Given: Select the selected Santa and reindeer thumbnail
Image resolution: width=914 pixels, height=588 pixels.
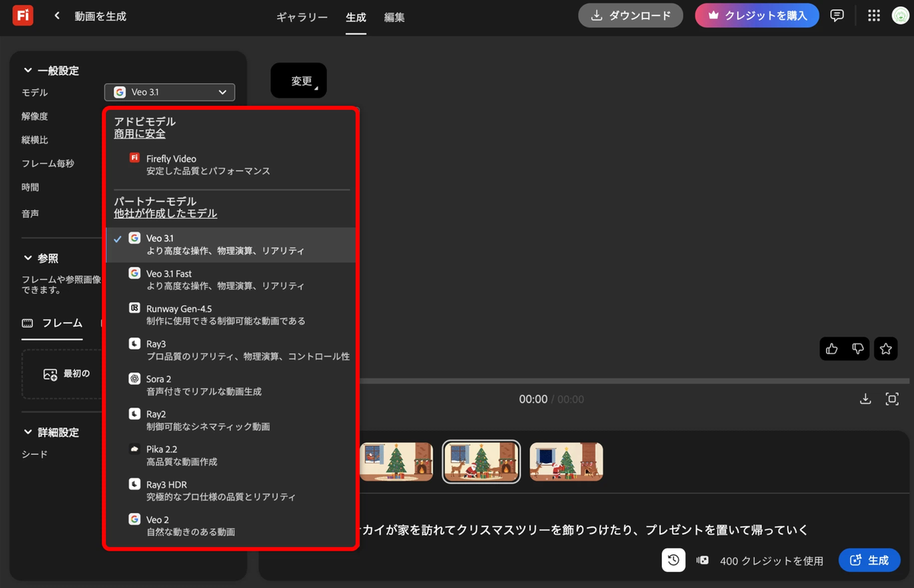Looking at the screenshot, I should [481, 462].
